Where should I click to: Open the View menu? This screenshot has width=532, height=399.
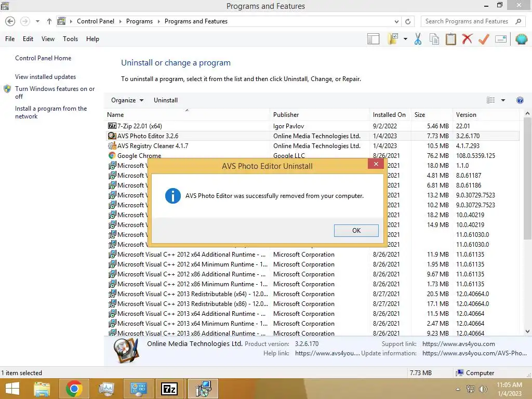pyautogui.click(x=48, y=39)
